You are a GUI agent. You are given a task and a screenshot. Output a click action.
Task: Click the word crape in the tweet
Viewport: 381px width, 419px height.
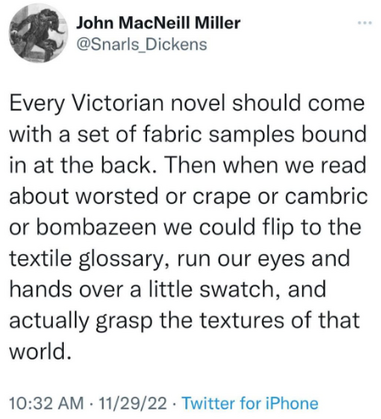(221, 198)
